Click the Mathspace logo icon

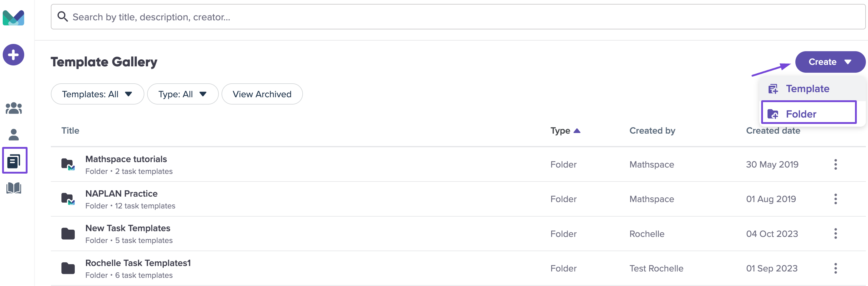pyautogui.click(x=14, y=18)
